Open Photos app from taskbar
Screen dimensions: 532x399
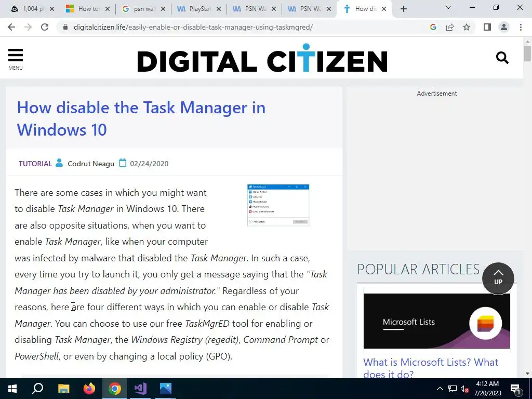(x=166, y=389)
